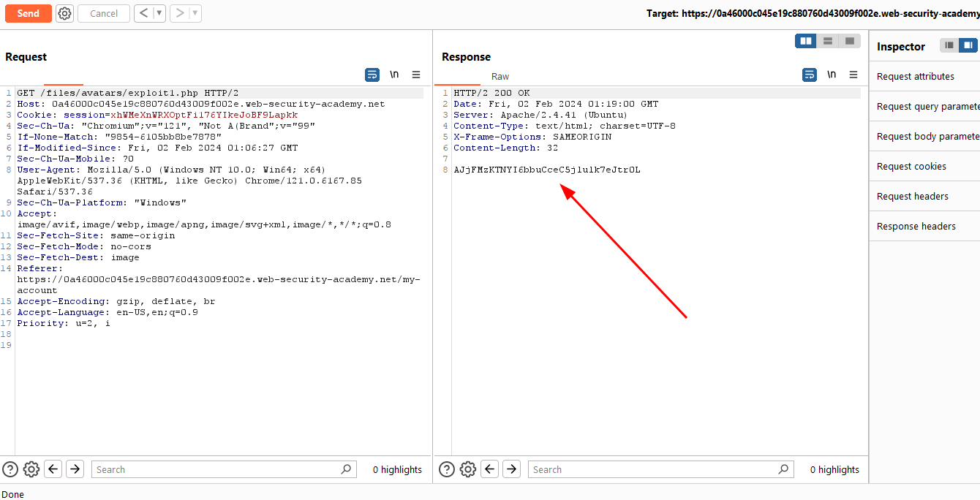Open the history back dropdown arrow
This screenshot has width=980, height=500.
tap(159, 13)
